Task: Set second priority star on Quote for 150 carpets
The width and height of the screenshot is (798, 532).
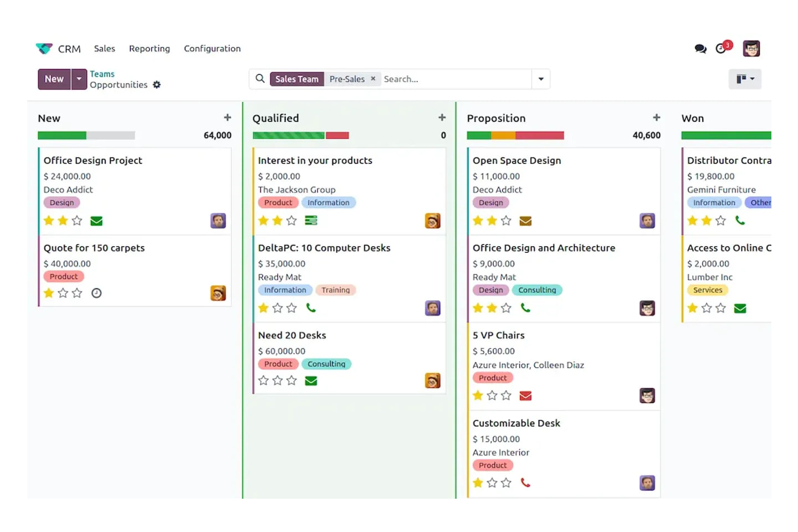Action: 63,293
